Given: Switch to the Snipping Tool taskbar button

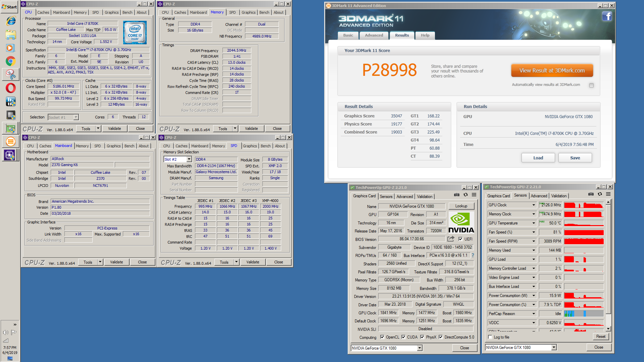Looking at the screenshot, I should 10,74.
